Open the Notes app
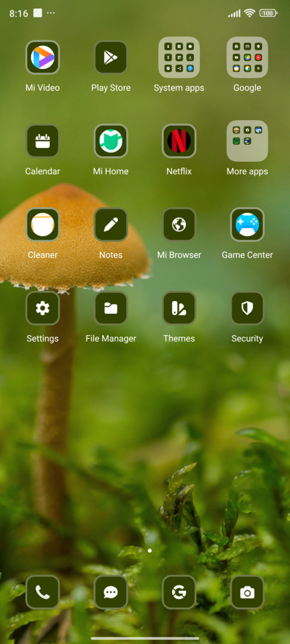 [111, 225]
